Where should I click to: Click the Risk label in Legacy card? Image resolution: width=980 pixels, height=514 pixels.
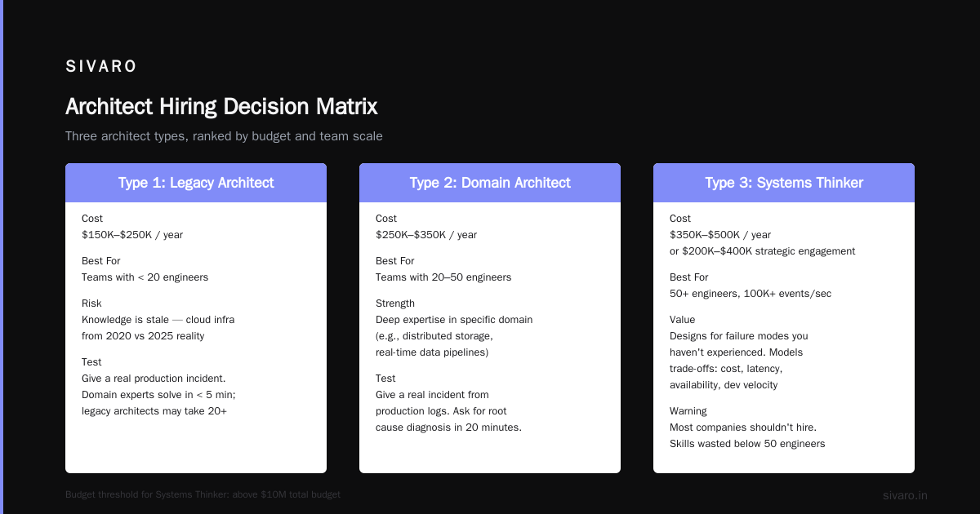click(92, 304)
